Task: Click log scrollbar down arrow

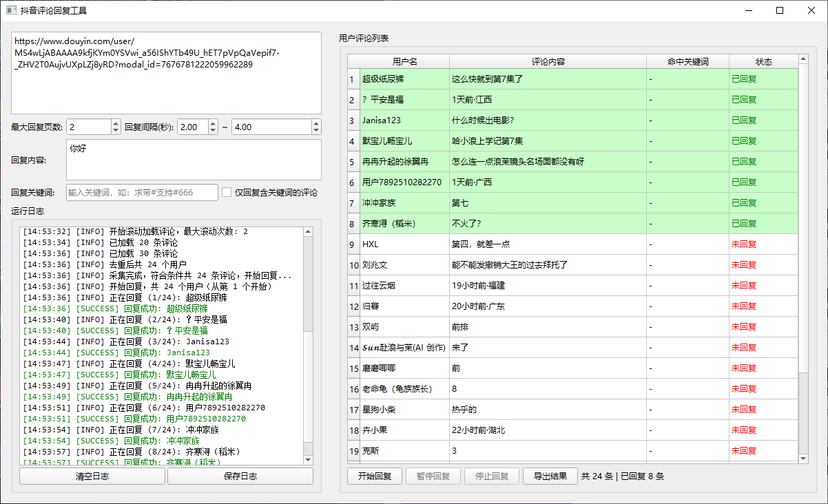Action: pos(308,460)
